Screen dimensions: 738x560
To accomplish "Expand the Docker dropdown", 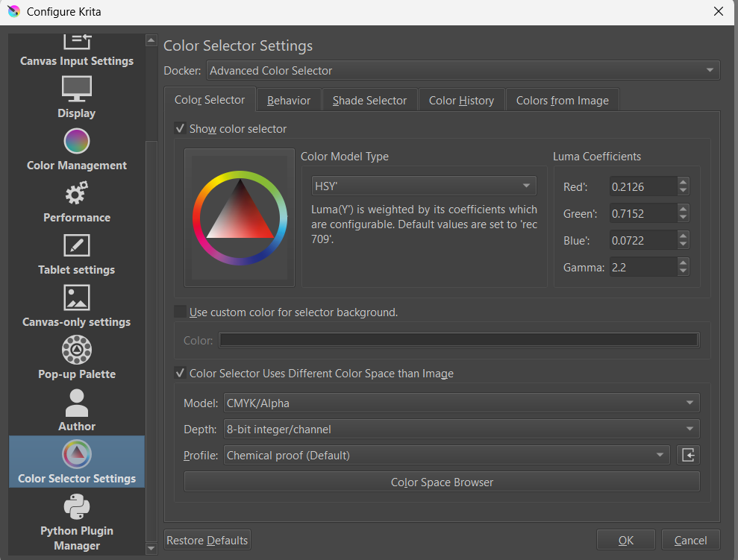I will click(463, 71).
